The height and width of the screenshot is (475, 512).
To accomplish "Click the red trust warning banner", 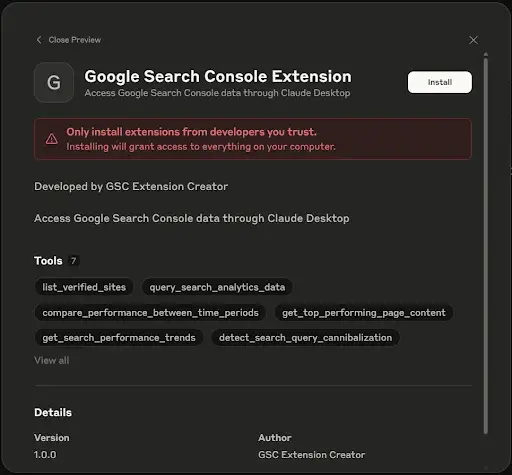I will pos(253,139).
